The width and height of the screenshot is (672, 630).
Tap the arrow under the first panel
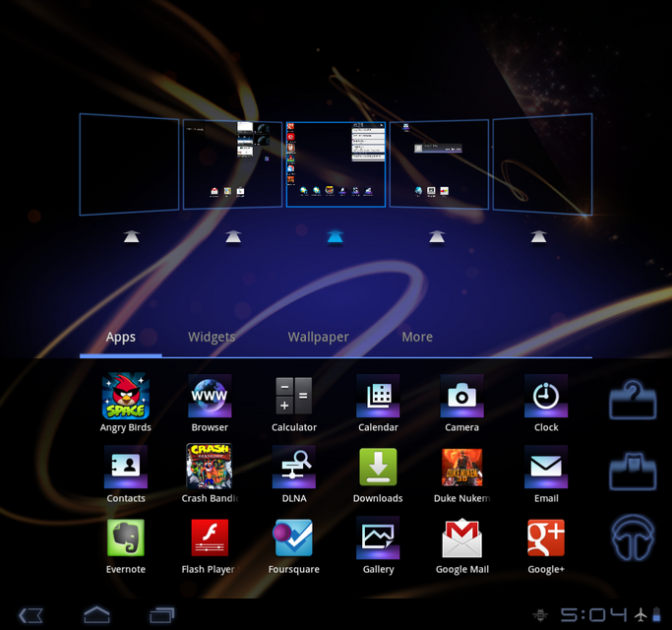click(x=132, y=236)
